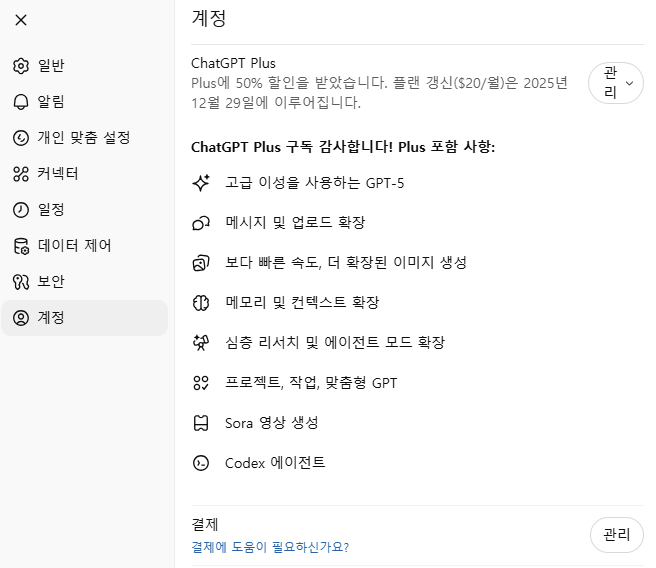Viewport: 656px width, 568px height.
Task: Open the 일반 settings tab
Action: (51, 66)
